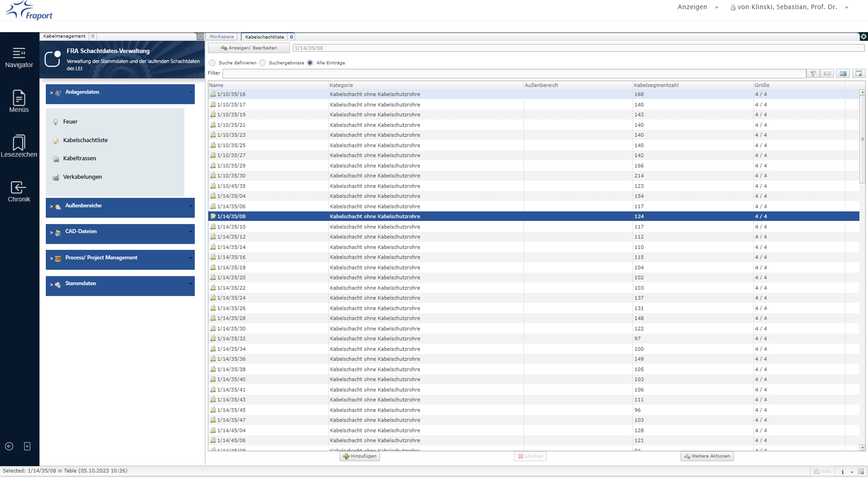This screenshot has width=868, height=478.
Task: Click the HTML export icon
Action: point(842,73)
